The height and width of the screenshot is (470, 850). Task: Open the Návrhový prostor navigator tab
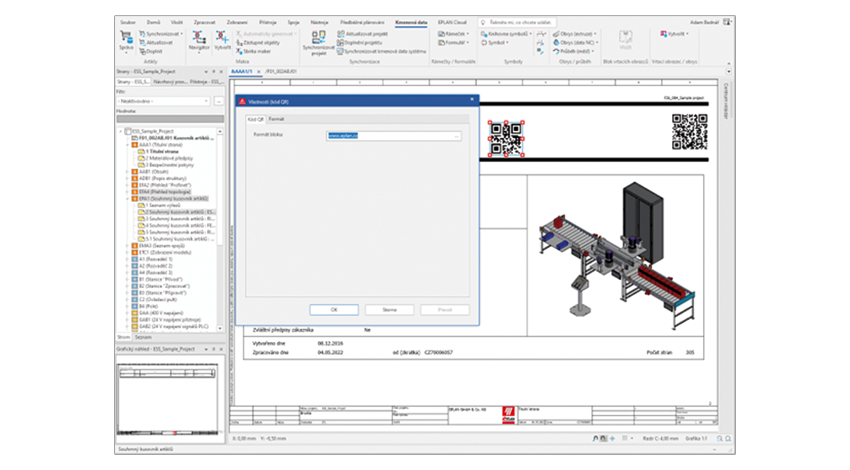pyautogui.click(x=170, y=82)
